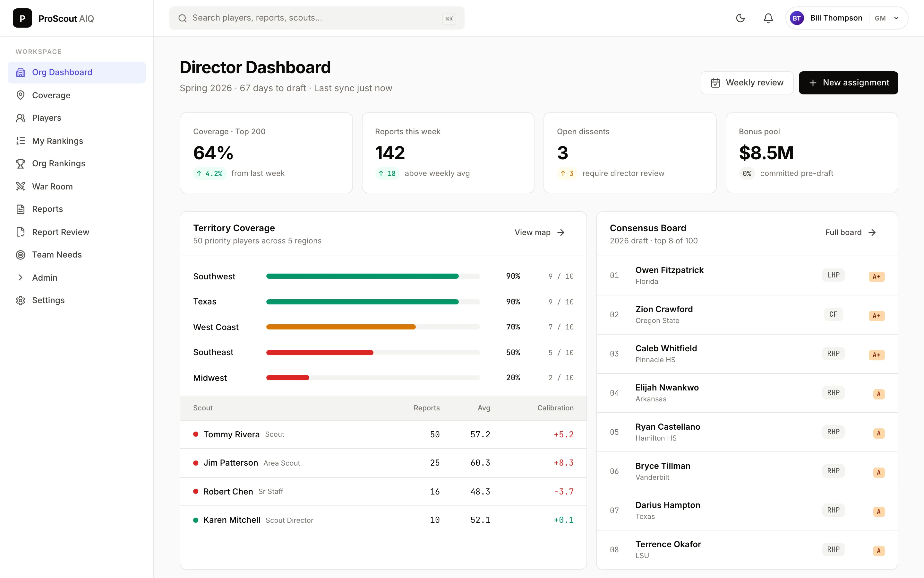Click Caleb Whitfield's A+ grade badge
The image size is (924, 578).
[876, 355]
